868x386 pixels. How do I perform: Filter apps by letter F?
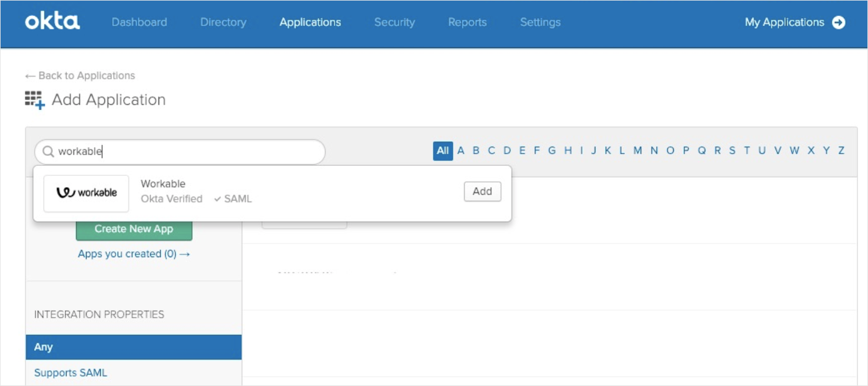pos(536,151)
